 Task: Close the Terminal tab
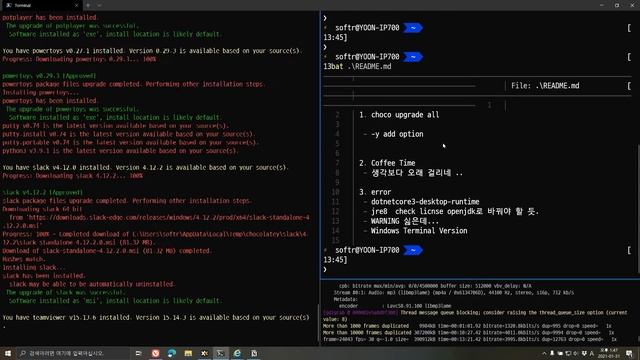pos(76,5)
